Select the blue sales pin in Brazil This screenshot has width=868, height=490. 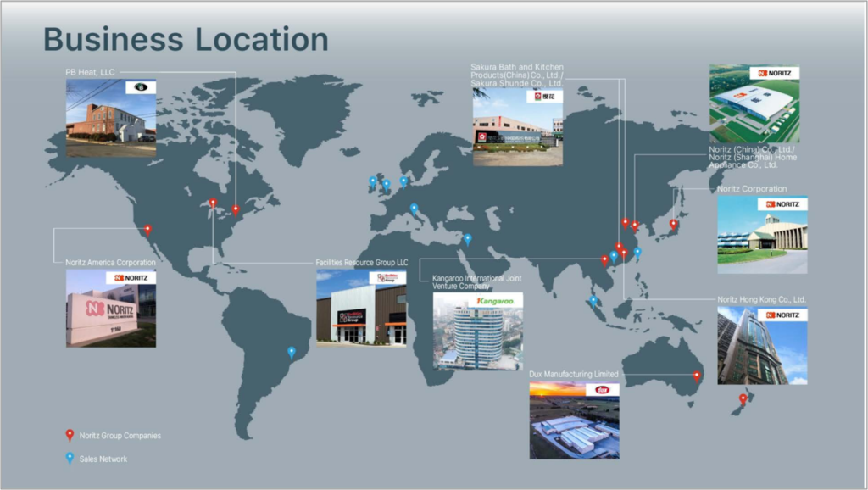(x=292, y=352)
